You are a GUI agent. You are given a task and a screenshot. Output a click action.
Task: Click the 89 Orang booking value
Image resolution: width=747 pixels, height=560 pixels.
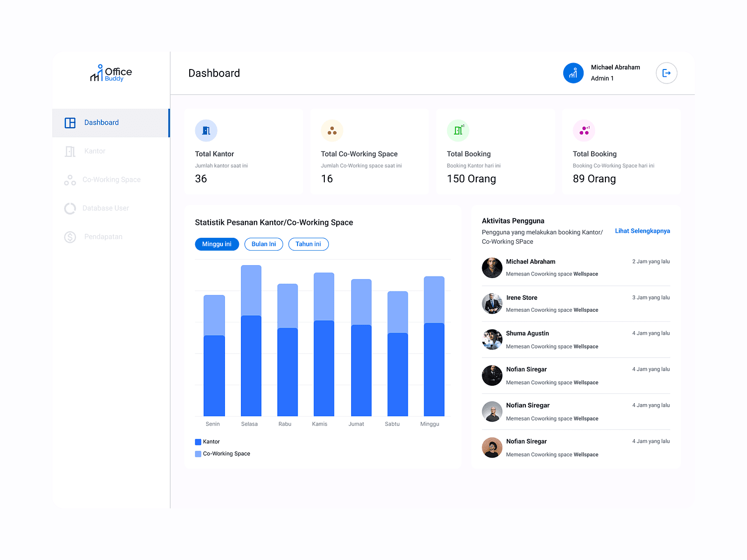click(594, 179)
